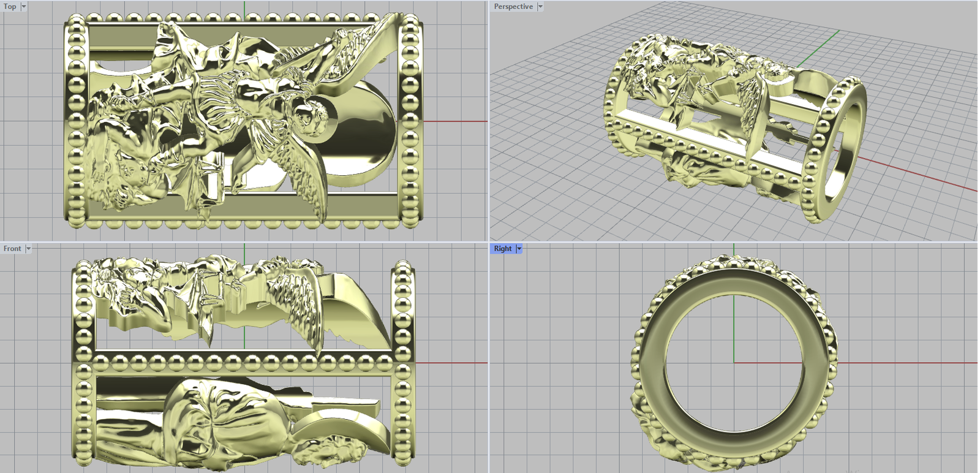Screen dimensions: 980x473
Task: Click the red X axis in Right viewport
Action: pyautogui.click(x=907, y=363)
